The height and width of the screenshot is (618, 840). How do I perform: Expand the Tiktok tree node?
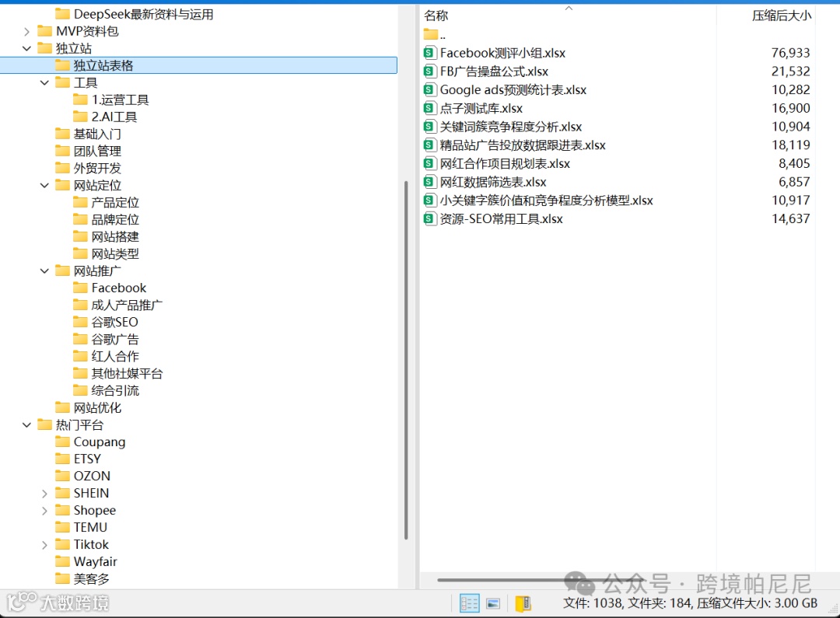point(44,545)
